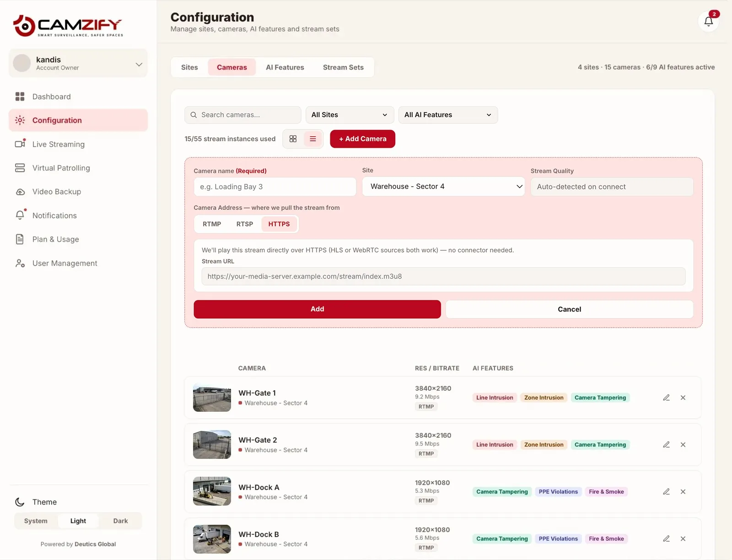Click the User Management person icon
Screen dimensions: 732x560
click(20, 263)
